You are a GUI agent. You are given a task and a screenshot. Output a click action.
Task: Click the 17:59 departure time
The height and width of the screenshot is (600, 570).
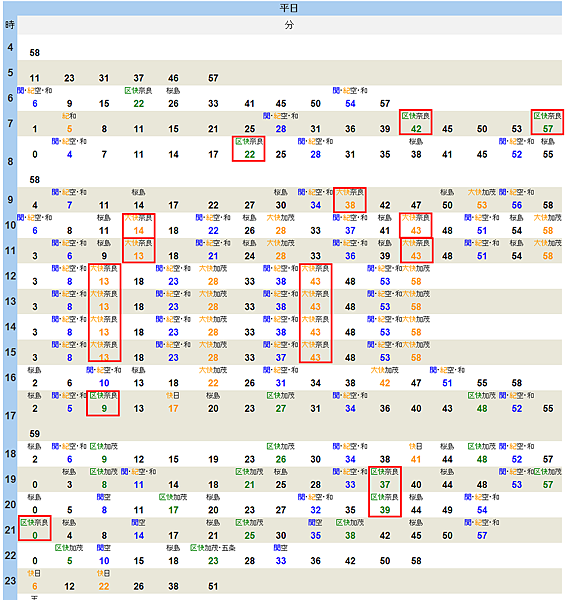34,434
